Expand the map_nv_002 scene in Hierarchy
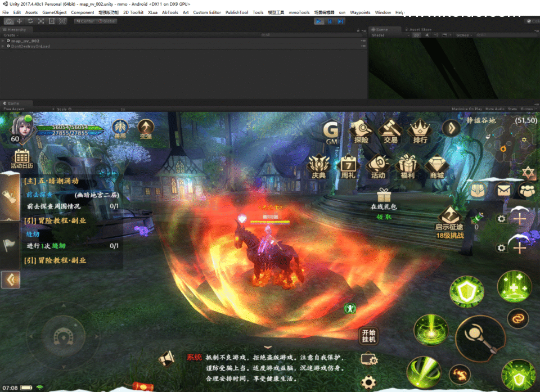Viewport: 540px width, 392px height. pos(3,41)
